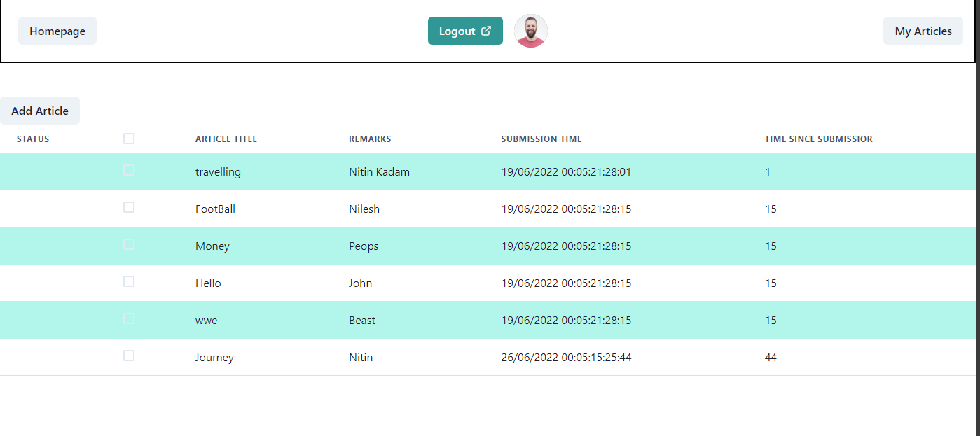Open the user profile avatar
The image size is (980, 436).
[531, 31]
